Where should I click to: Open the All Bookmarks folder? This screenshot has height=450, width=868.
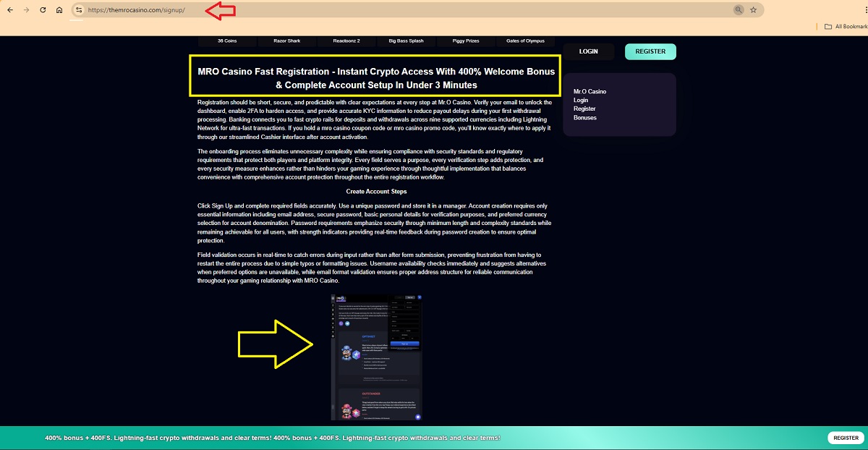846,27
